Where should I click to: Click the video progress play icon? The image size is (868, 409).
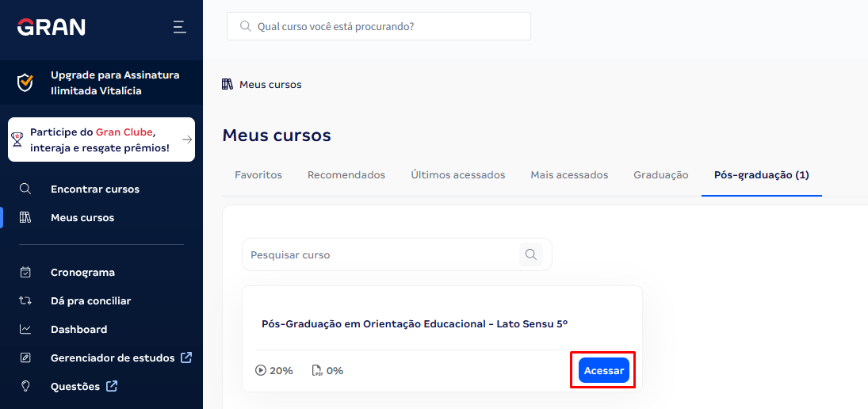pos(260,370)
